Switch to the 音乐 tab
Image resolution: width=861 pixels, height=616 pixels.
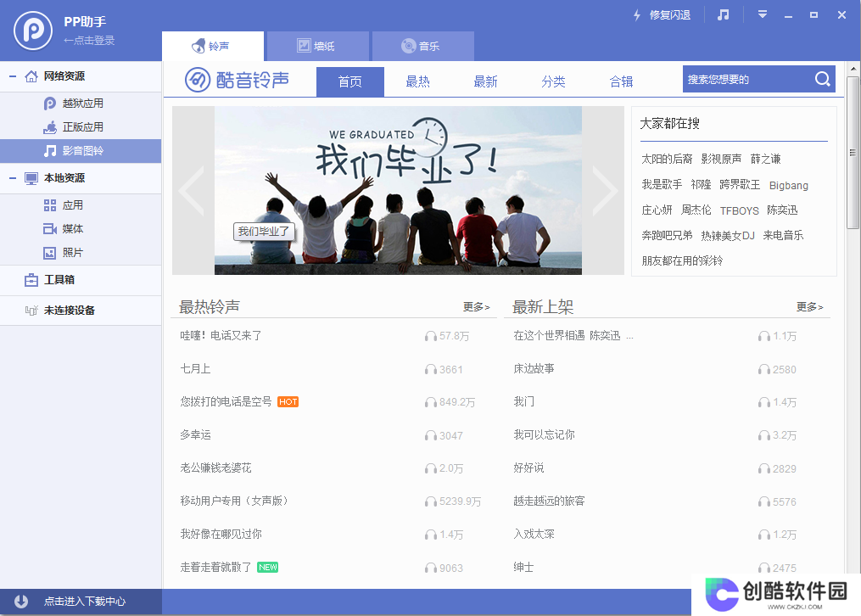coord(422,46)
